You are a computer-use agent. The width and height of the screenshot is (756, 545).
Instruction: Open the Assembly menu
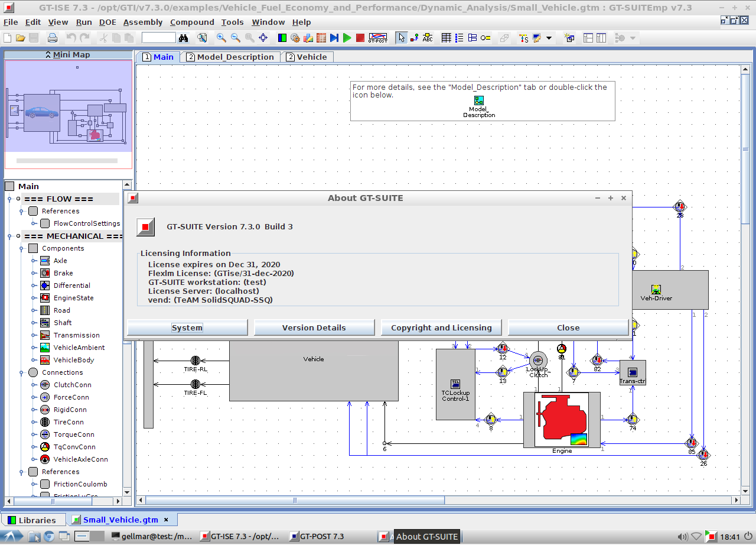coord(143,22)
